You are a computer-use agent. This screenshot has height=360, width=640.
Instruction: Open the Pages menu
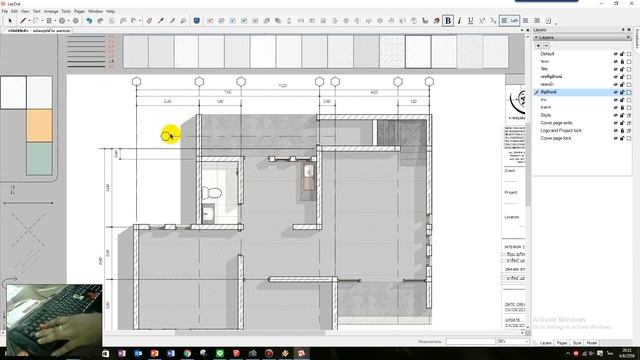point(79,11)
